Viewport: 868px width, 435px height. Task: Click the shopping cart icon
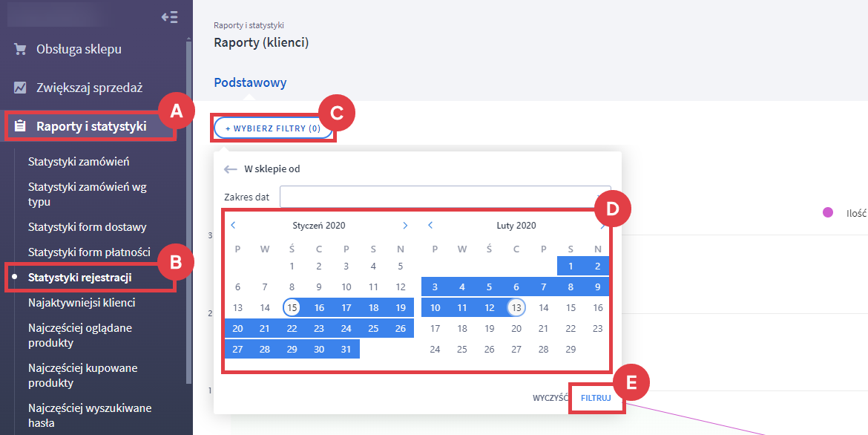[20, 50]
